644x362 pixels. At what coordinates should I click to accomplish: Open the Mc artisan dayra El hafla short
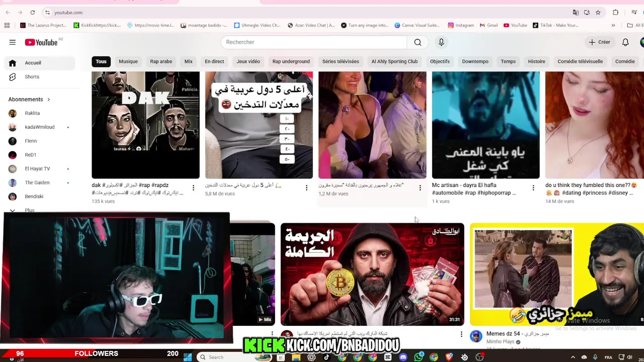(486, 125)
